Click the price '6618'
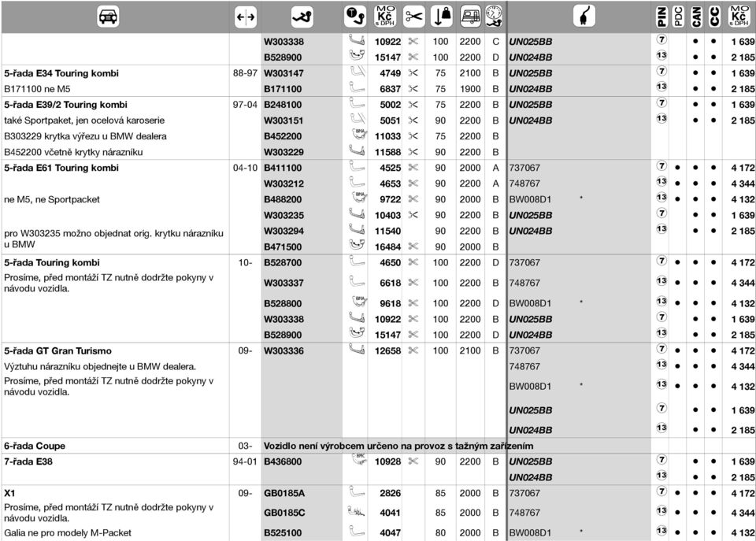Image resolution: width=756 pixels, height=541 pixels. tap(390, 283)
